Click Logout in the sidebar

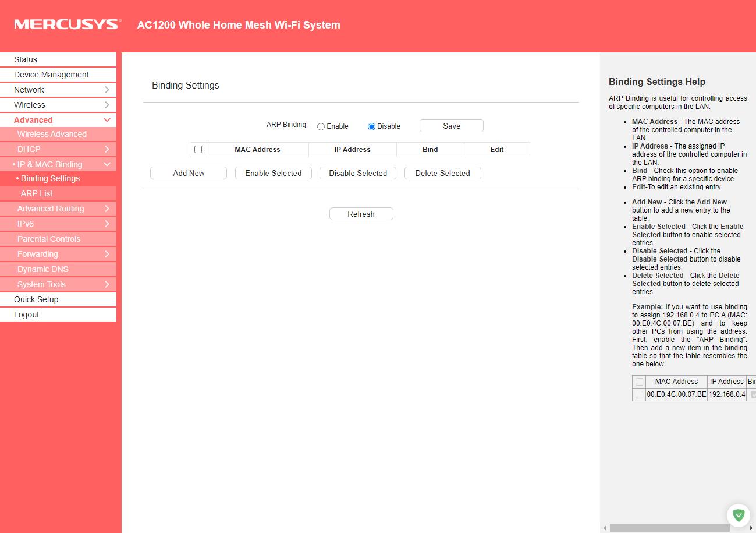click(x=27, y=315)
